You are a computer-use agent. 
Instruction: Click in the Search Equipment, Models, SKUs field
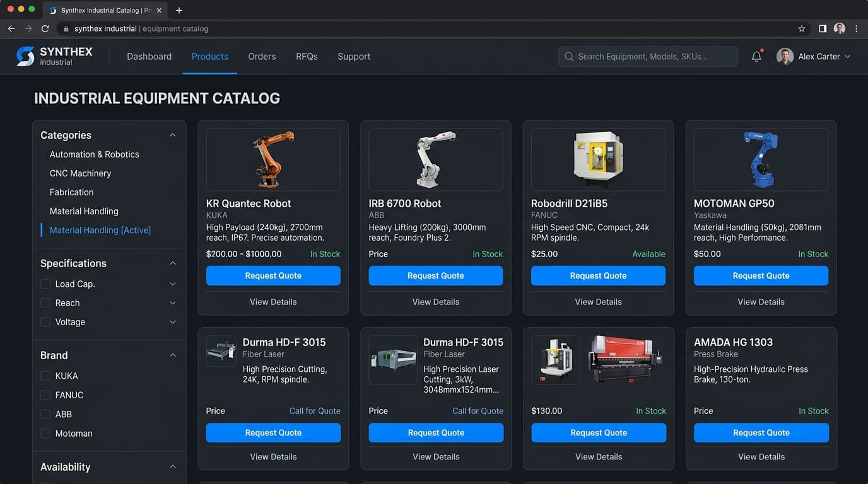(648, 57)
